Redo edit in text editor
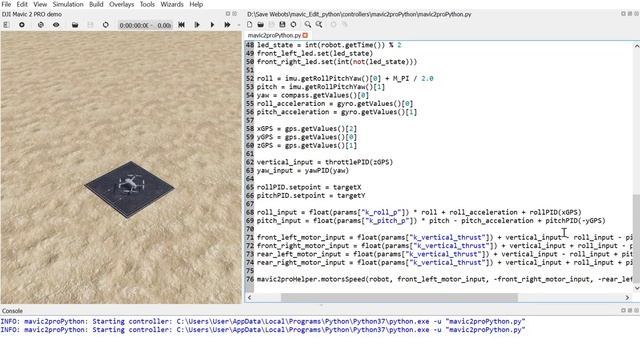Viewport: 640px width, 360px height. point(344,24)
